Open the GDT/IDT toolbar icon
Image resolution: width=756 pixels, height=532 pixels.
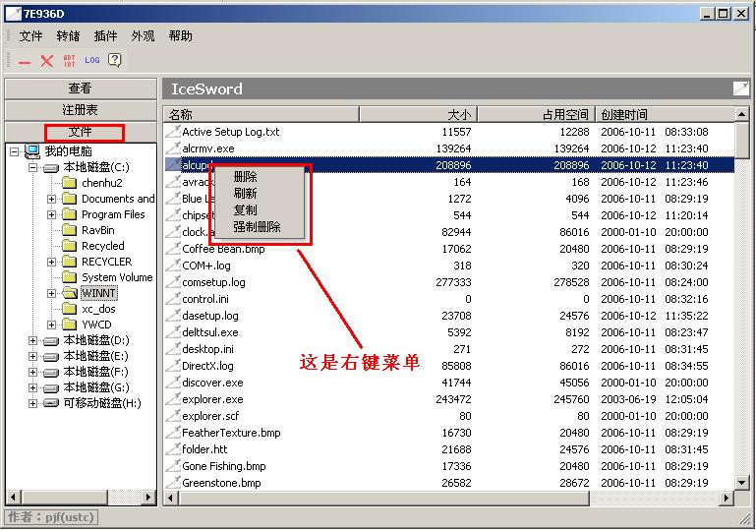coord(70,61)
